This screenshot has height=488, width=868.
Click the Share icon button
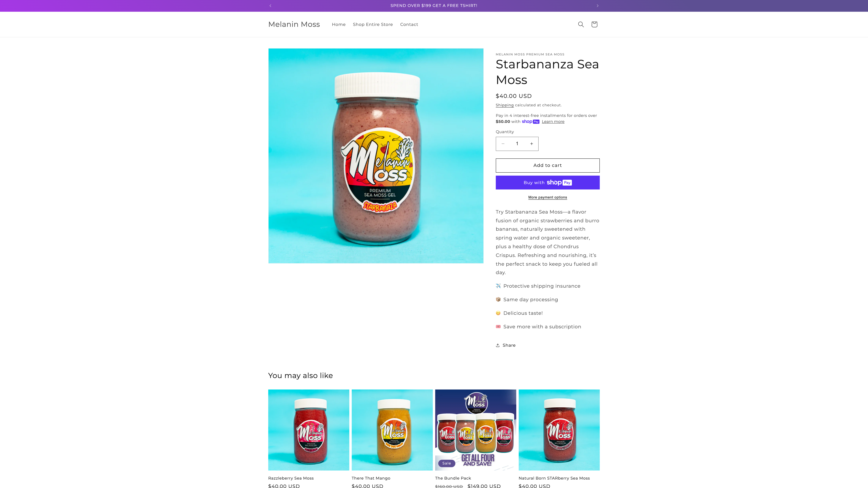coord(505,345)
